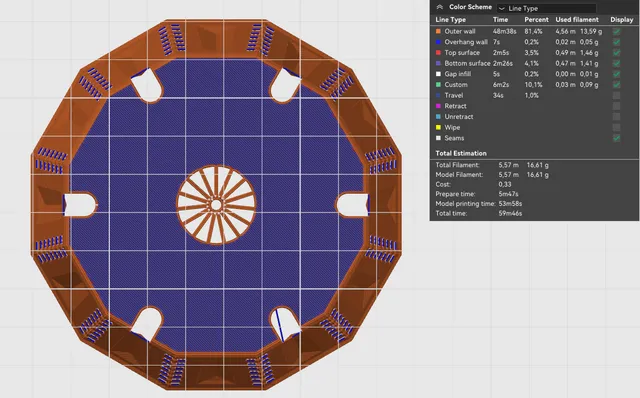Screen dimensions: 640x398
Task: Select the Bottom surface row label
Action: (467, 63)
